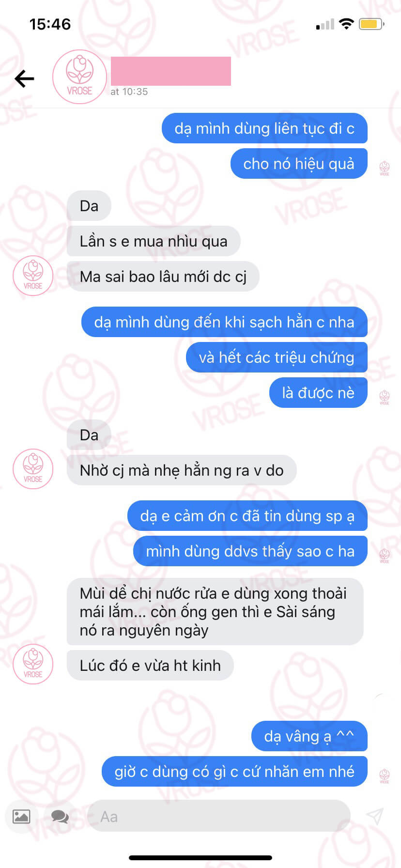Tap seen indicator beside 'là được nè'
Screen dimensions: 401x868
(385, 398)
